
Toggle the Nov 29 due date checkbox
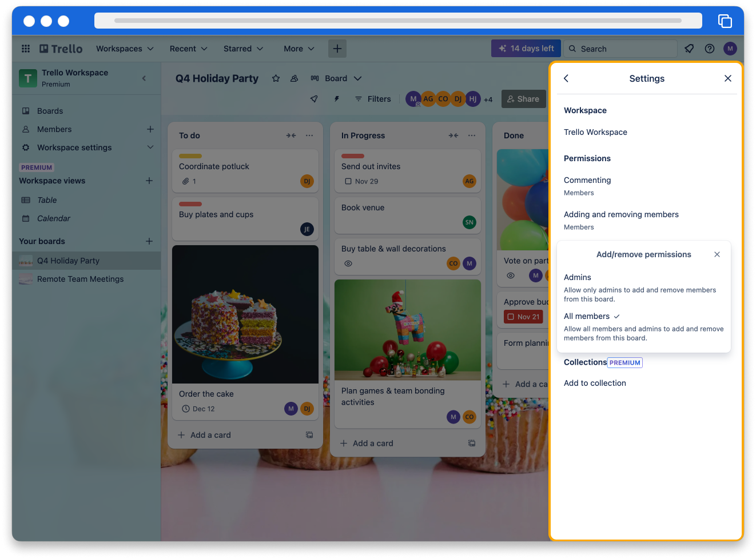point(348,181)
